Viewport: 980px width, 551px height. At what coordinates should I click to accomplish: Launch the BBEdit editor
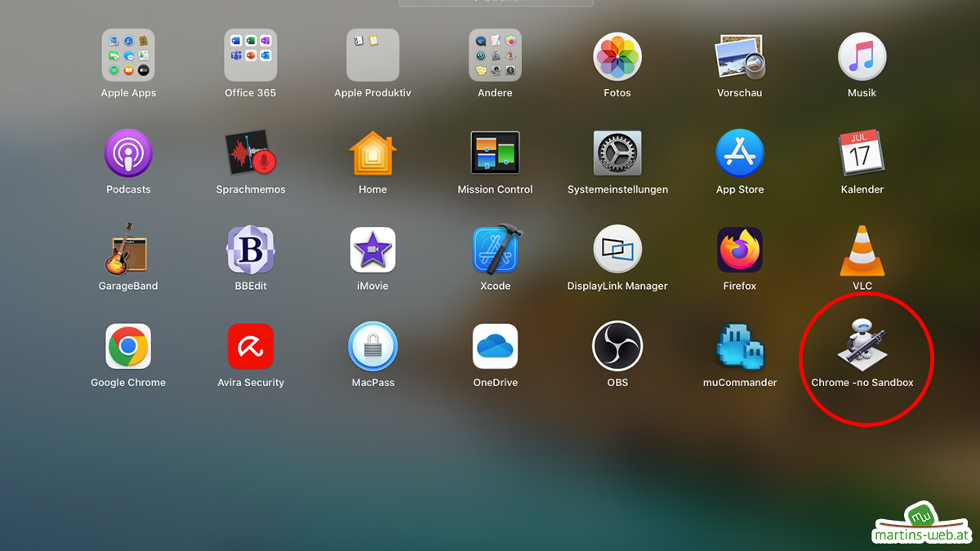[x=251, y=249]
